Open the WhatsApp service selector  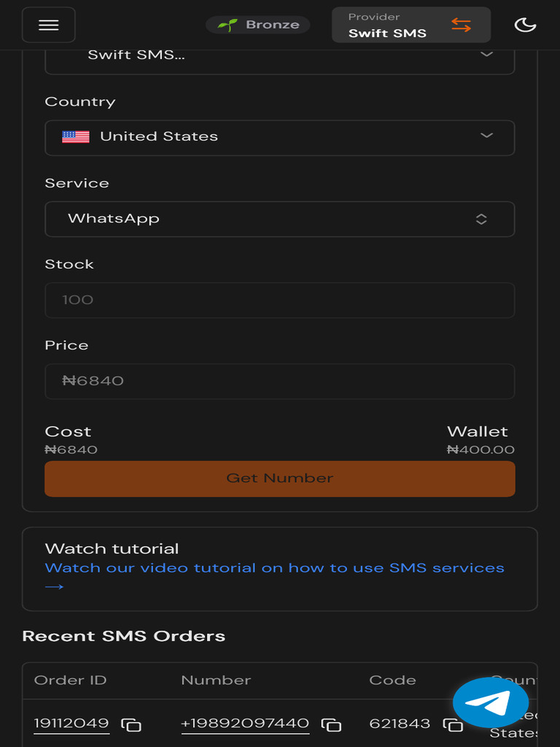point(280,219)
